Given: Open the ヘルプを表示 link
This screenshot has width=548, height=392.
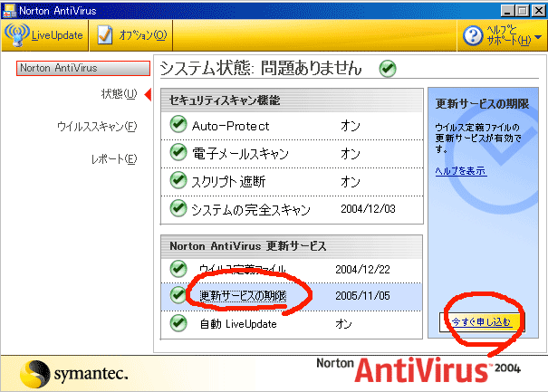Looking at the screenshot, I should tap(461, 171).
